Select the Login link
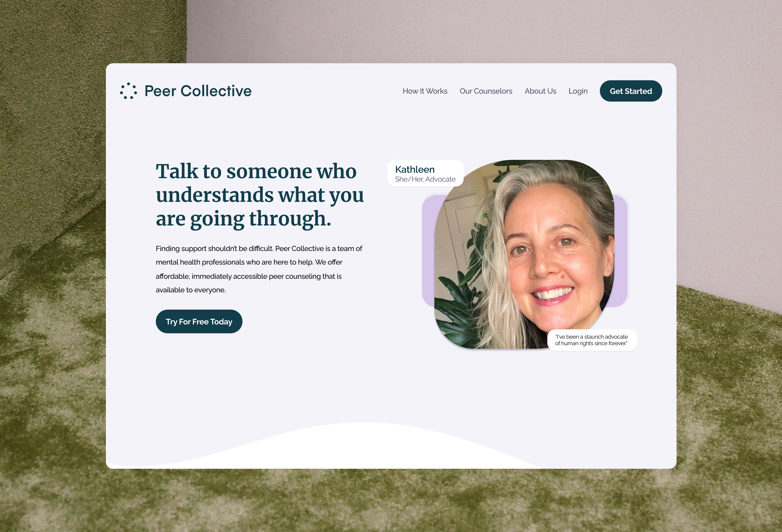This screenshot has width=782, height=532. click(x=578, y=91)
